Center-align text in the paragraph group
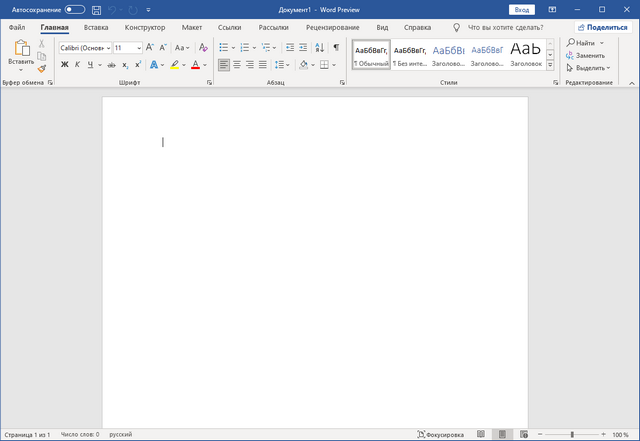The image size is (640, 441). coord(237,65)
